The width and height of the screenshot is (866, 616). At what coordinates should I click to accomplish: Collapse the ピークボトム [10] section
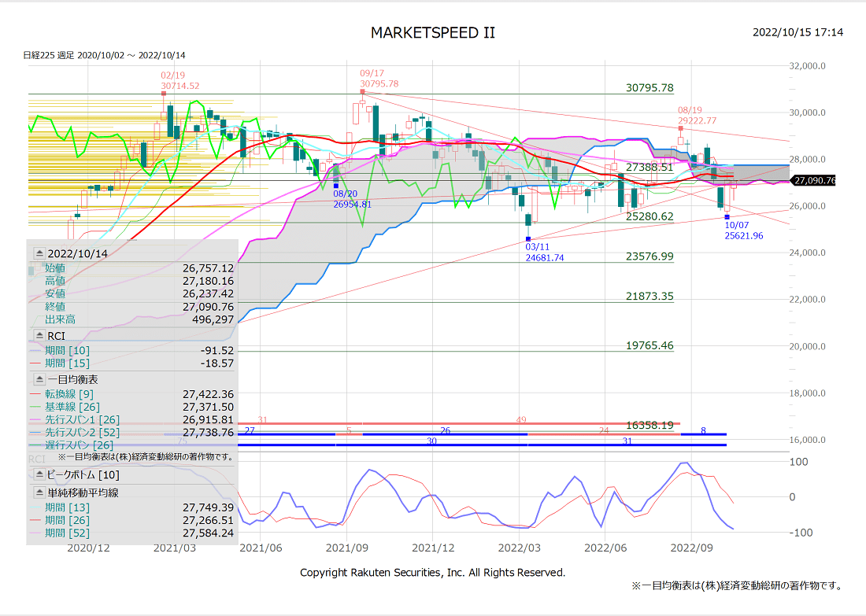point(39,474)
